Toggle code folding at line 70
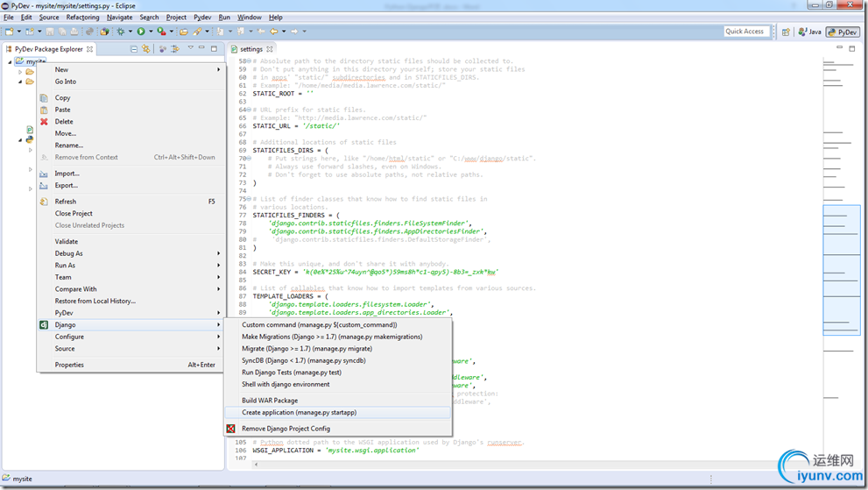The width and height of the screenshot is (868, 490). (x=249, y=159)
